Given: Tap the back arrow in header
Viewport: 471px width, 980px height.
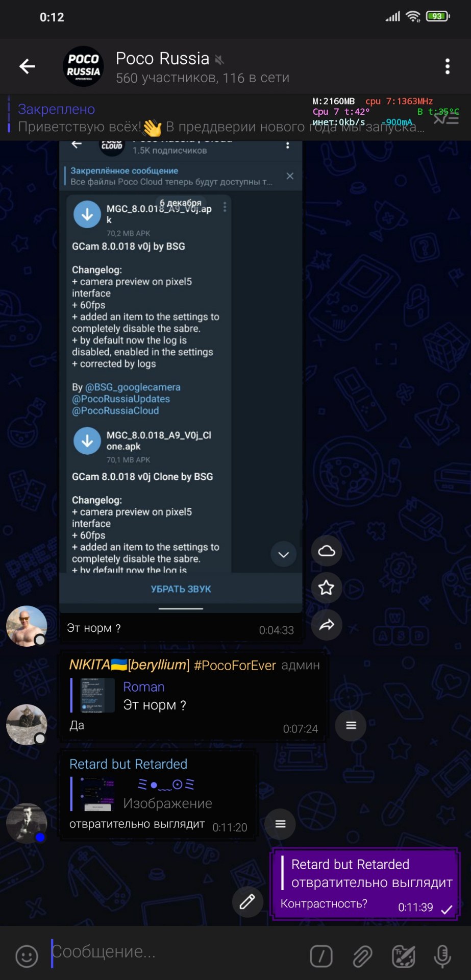Looking at the screenshot, I should click(x=27, y=66).
